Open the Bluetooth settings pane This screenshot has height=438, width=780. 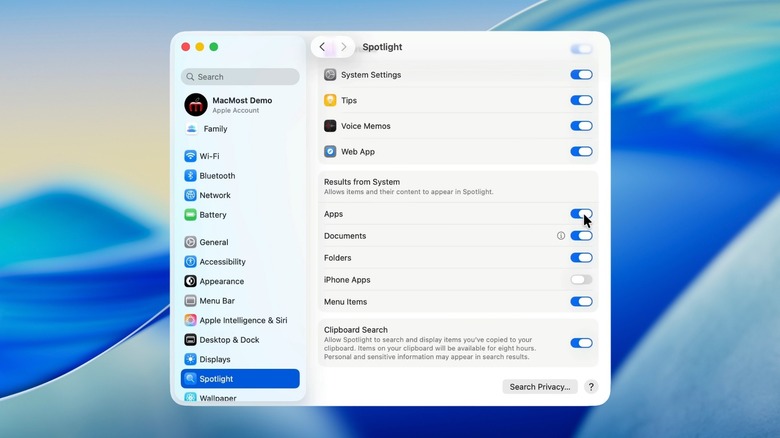tap(240, 176)
